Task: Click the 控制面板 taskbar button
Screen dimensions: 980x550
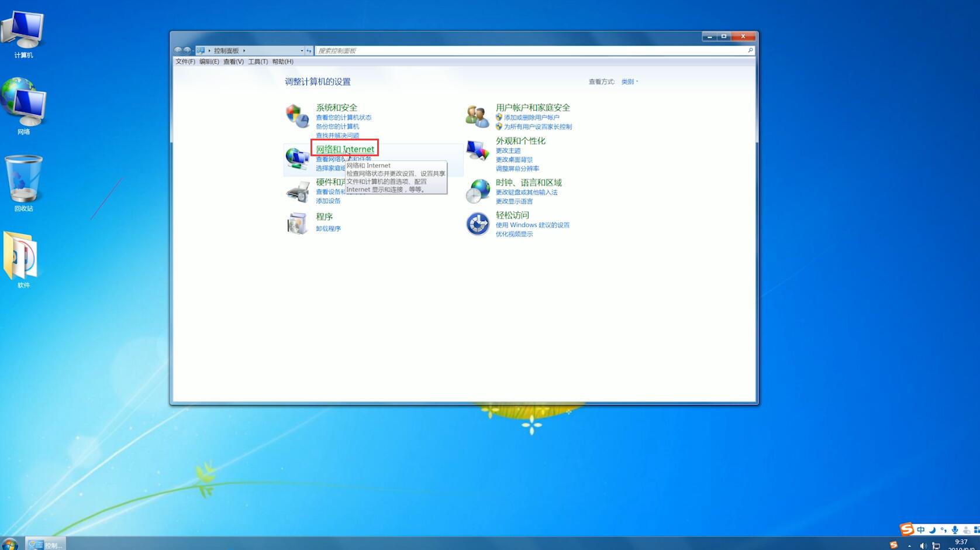Action: click(x=46, y=544)
